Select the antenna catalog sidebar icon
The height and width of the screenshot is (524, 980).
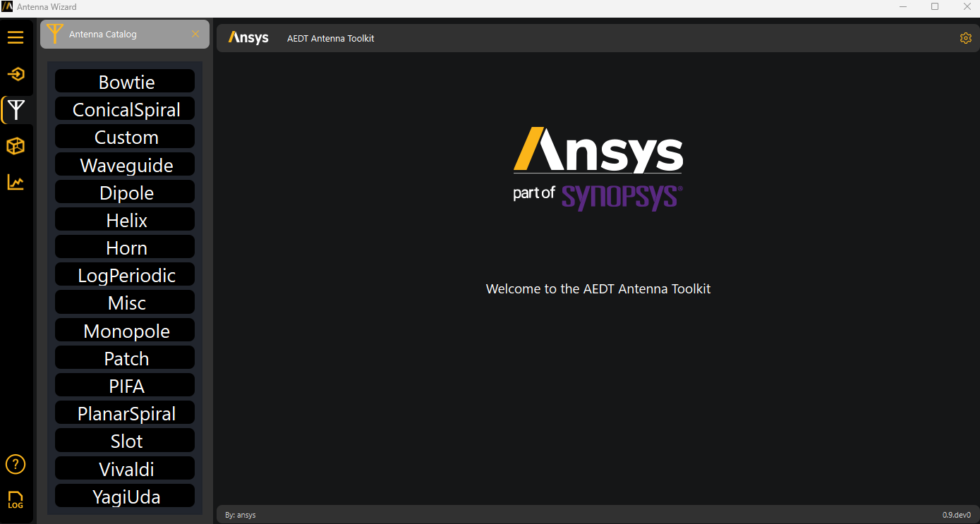tap(16, 110)
